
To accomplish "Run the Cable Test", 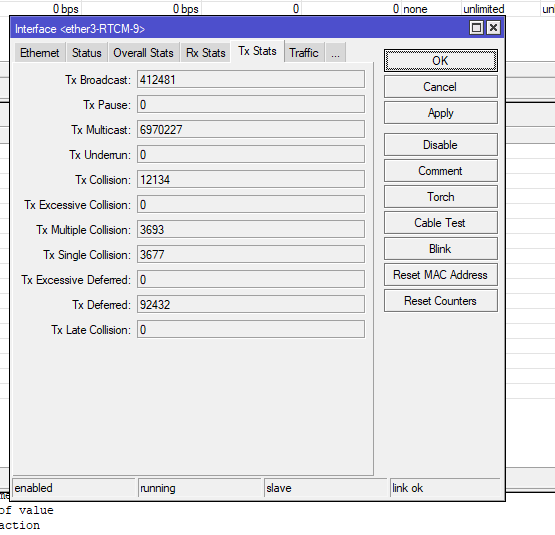I will click(441, 223).
